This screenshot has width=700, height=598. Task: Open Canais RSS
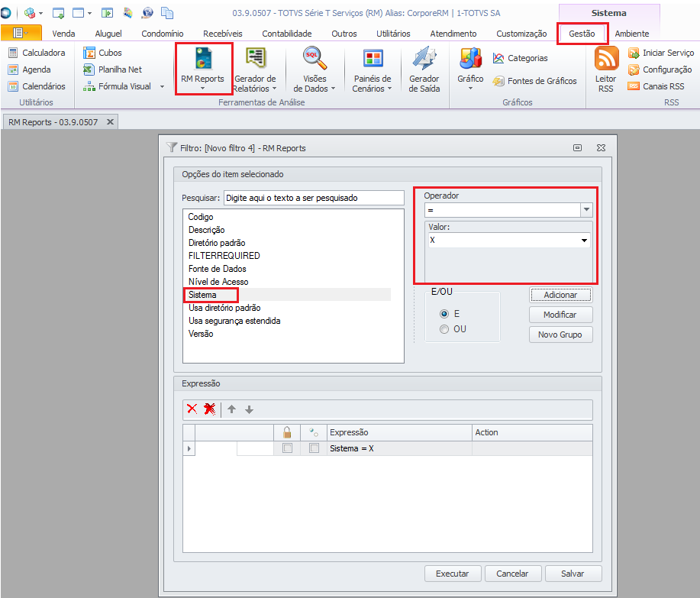[656, 86]
